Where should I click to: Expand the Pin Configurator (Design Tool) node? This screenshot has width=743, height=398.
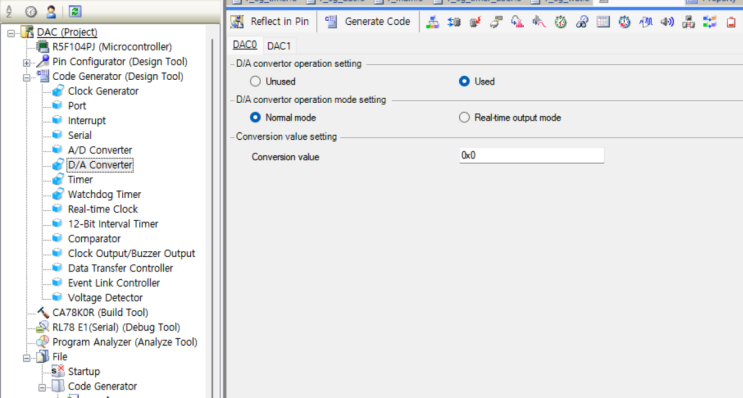tap(27, 63)
